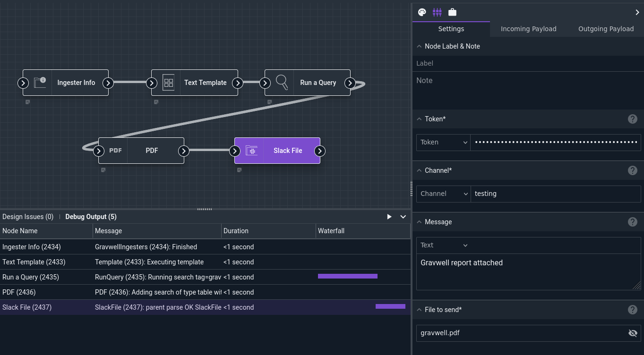Collapse the debug output panel chevron
Screen dimensions: 644x355
(x=403, y=217)
